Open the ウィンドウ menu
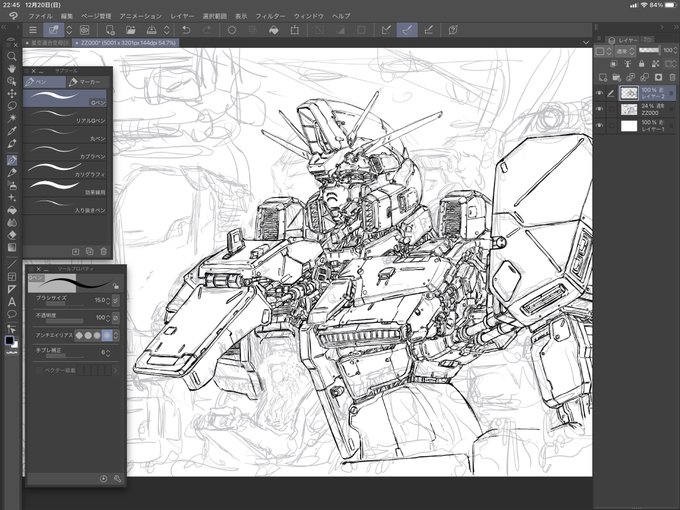 coord(309,16)
